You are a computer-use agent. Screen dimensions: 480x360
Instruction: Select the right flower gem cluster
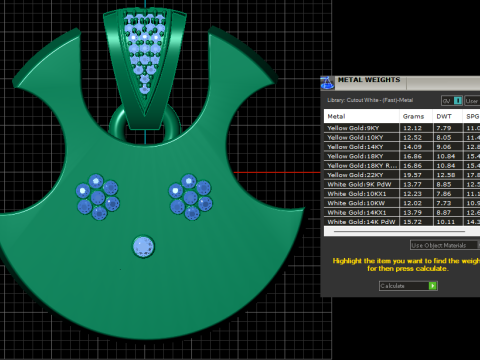coord(190,197)
